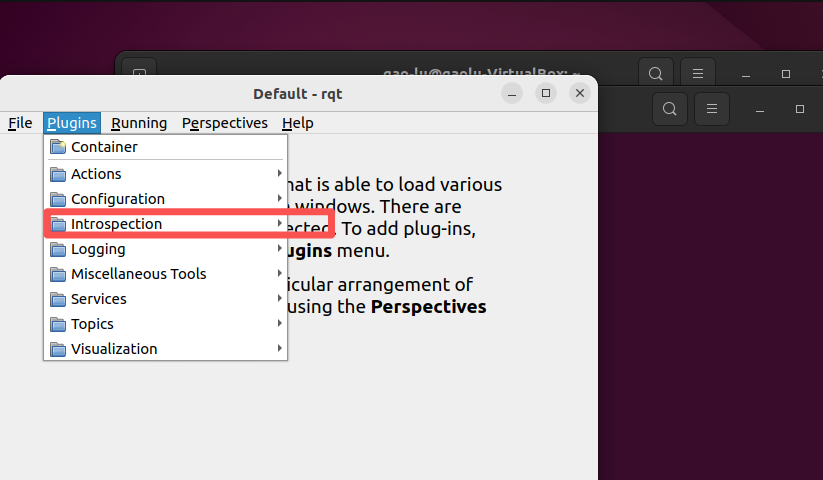This screenshot has width=823, height=480.
Task: Click the Logging folder icon
Action: [x=58, y=249]
